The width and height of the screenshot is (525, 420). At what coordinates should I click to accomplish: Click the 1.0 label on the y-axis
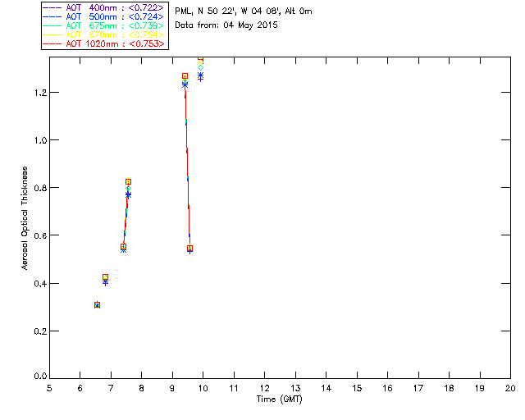(40, 140)
